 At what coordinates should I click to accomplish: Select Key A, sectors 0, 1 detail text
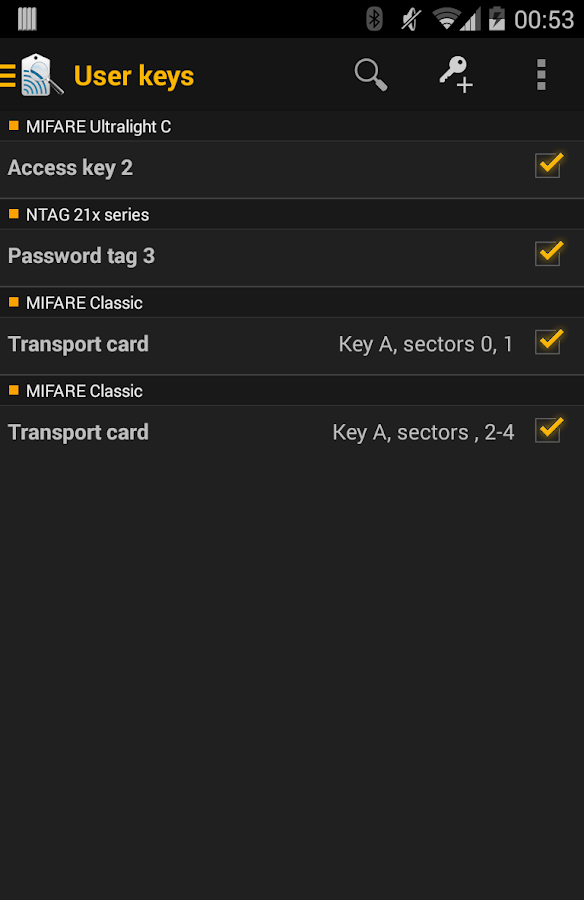[425, 344]
